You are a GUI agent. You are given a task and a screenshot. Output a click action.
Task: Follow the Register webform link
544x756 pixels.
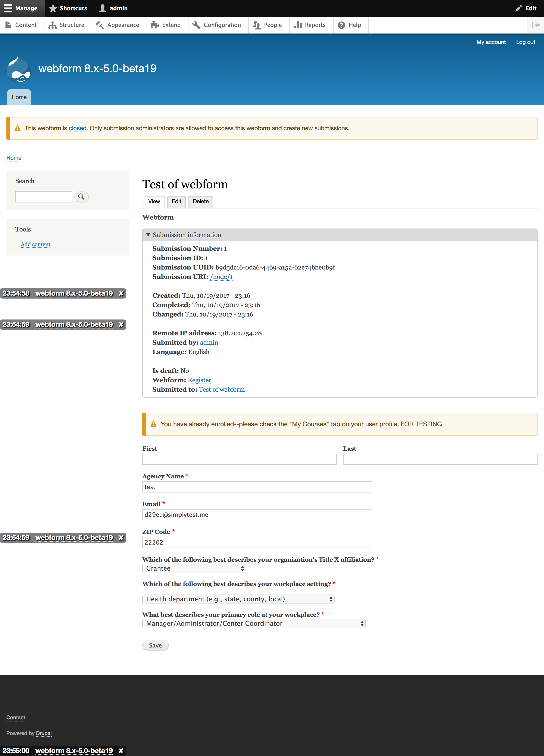[x=199, y=380]
